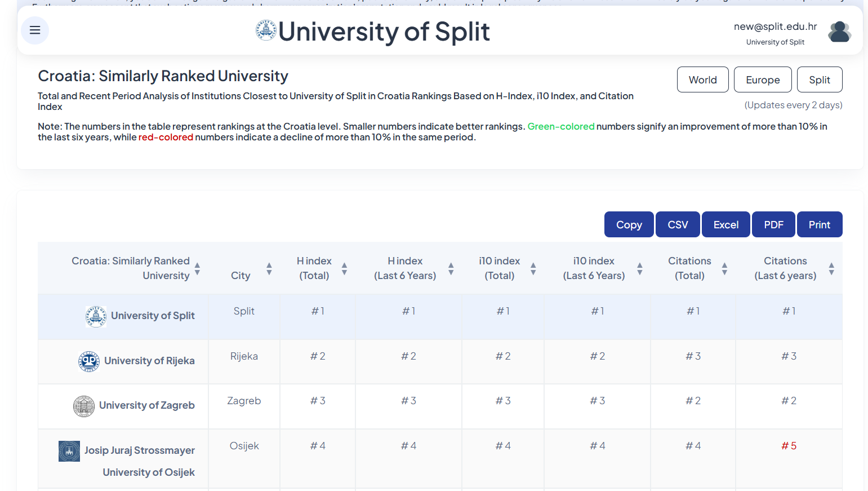868x491 pixels.
Task: Click Josip Juraj Strossmayer University logo
Action: (x=69, y=451)
